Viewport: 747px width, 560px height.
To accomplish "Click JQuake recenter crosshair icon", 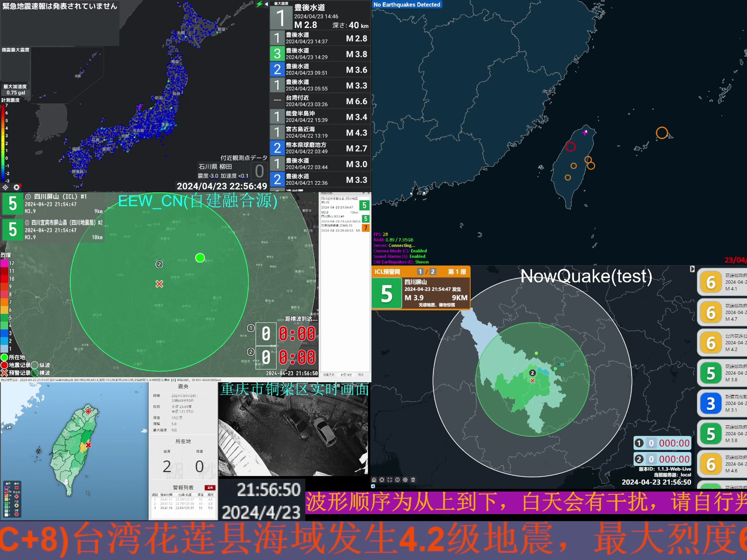I will click(x=5, y=187).
